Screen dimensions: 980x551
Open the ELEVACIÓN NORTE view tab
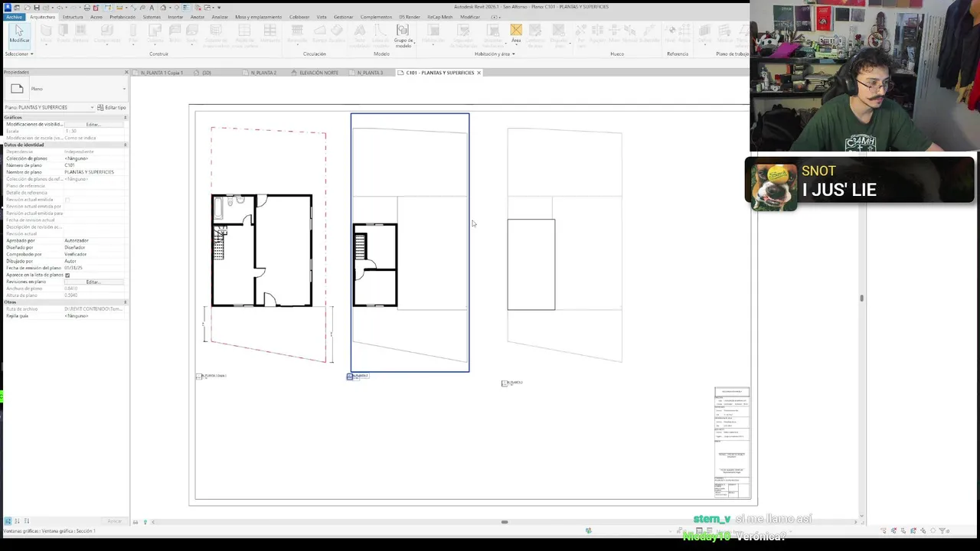(318, 73)
